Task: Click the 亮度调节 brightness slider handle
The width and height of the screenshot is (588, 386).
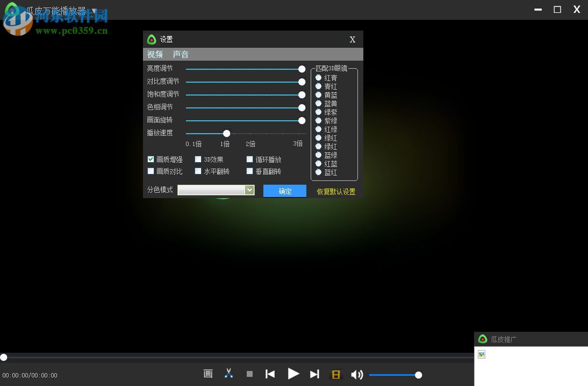Action: (x=302, y=69)
